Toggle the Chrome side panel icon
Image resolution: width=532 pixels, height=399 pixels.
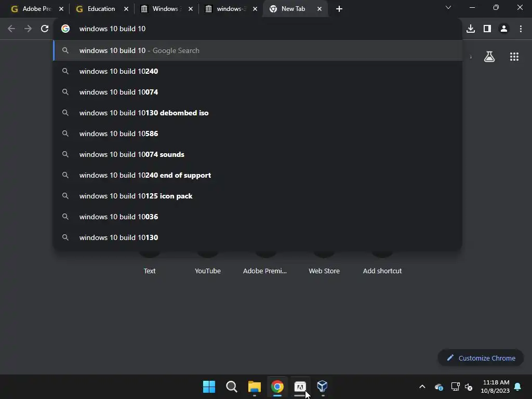point(487,29)
